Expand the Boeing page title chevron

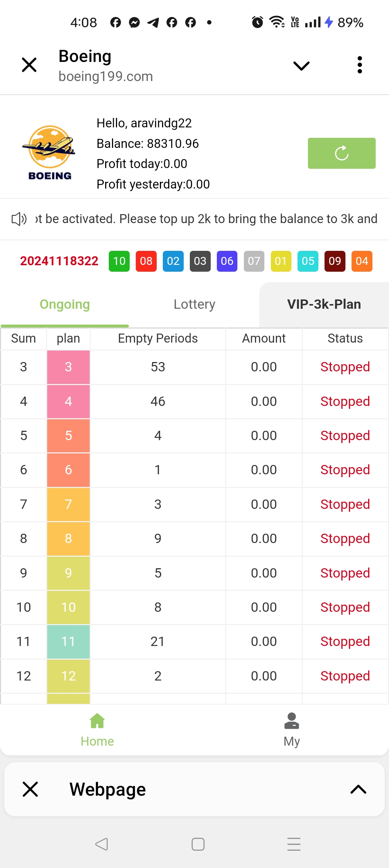pos(301,66)
